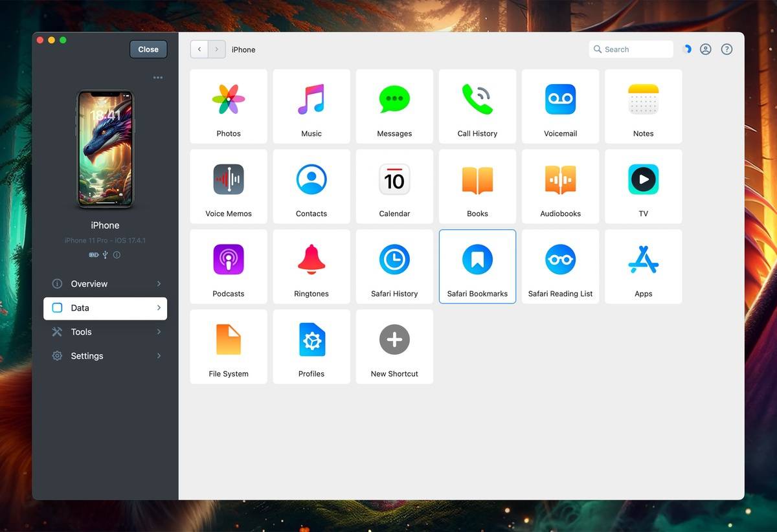This screenshot has height=532, width=777.
Task: Open the Books tile
Action: [x=477, y=186]
